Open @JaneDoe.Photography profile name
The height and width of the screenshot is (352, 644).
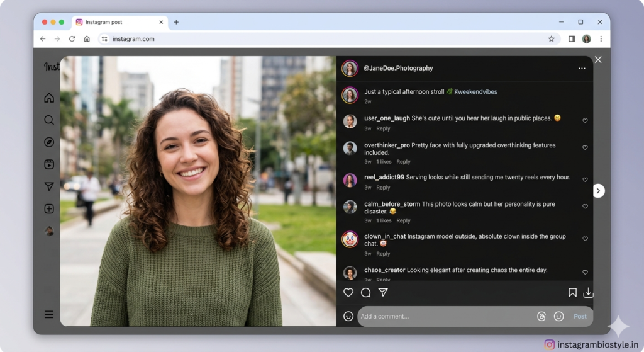pyautogui.click(x=398, y=68)
